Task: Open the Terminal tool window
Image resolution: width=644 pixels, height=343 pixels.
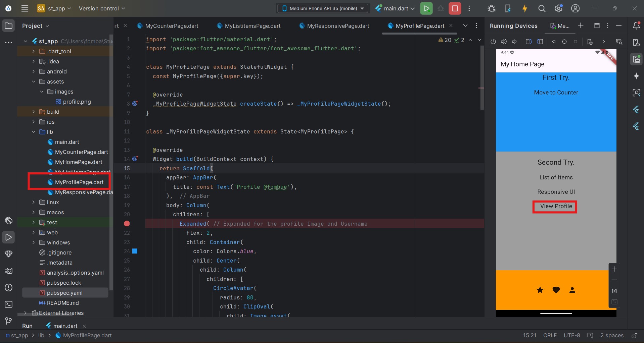Action: point(8,304)
